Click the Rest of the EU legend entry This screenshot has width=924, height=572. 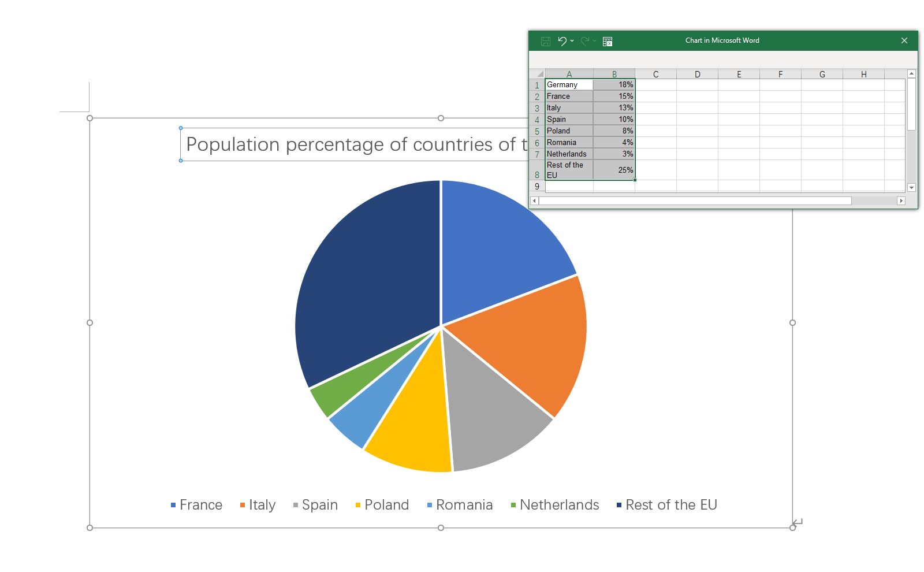pyautogui.click(x=667, y=505)
